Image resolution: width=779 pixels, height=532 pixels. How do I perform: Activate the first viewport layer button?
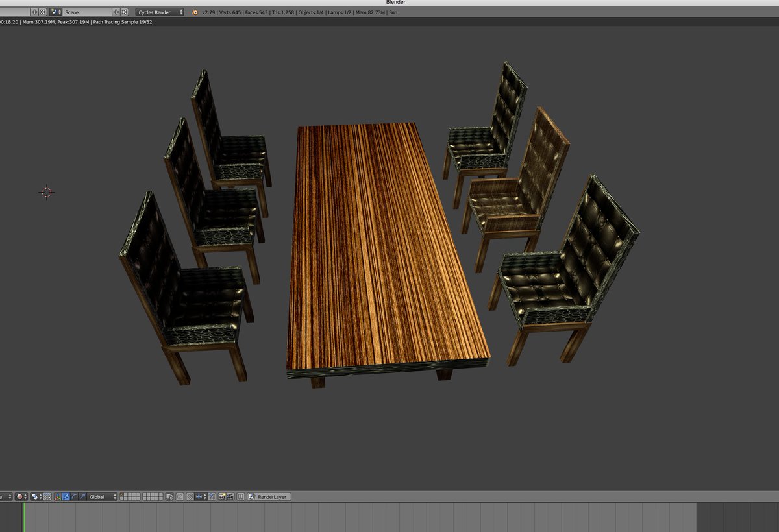(123, 494)
